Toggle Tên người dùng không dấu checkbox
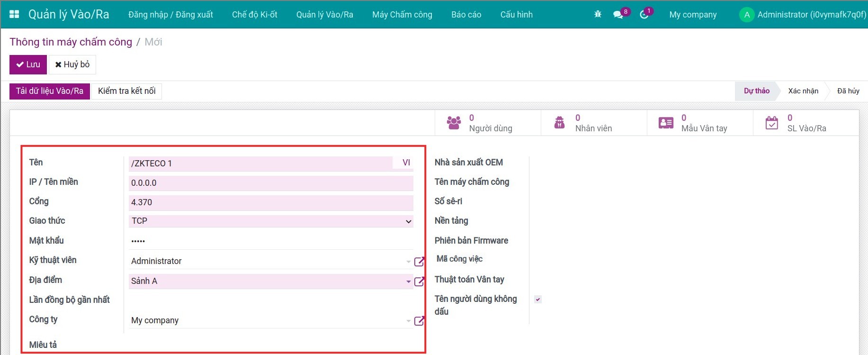Image resolution: width=868 pixels, height=355 pixels. coord(538,299)
